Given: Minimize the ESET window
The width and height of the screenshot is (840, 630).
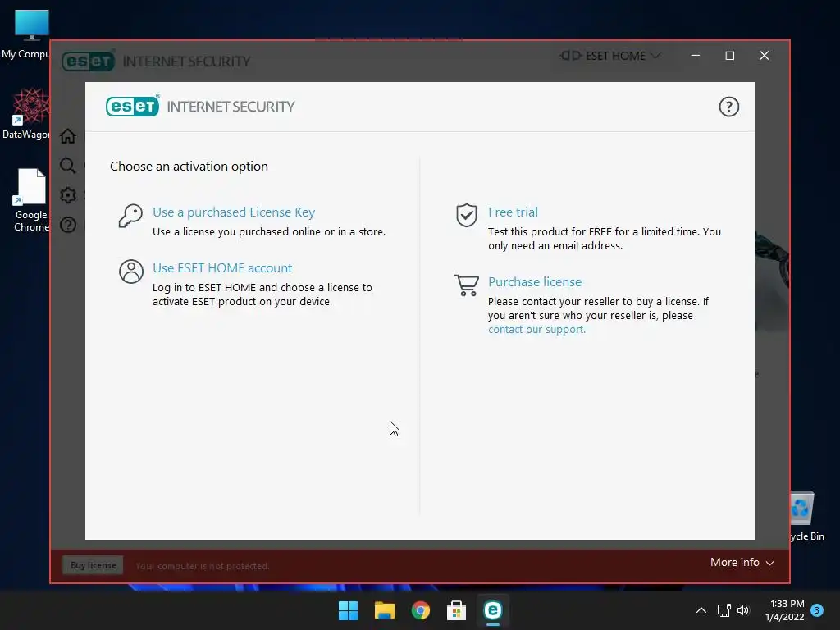Looking at the screenshot, I should click(x=696, y=56).
